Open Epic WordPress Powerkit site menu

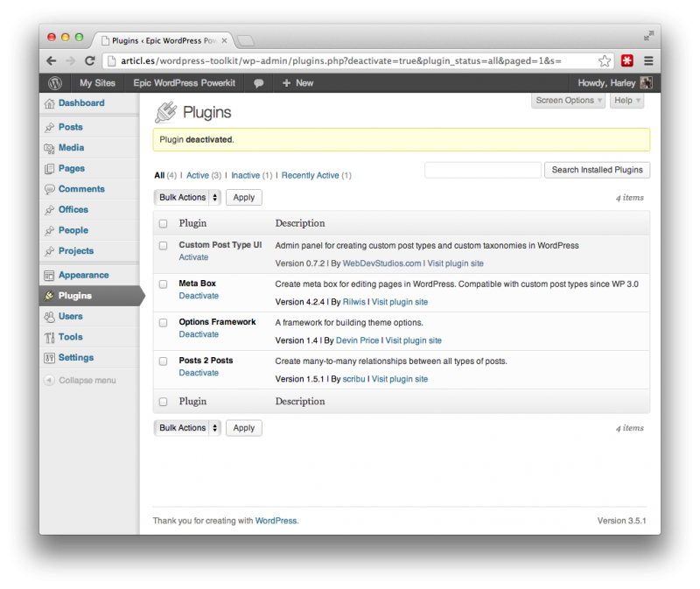(x=184, y=83)
